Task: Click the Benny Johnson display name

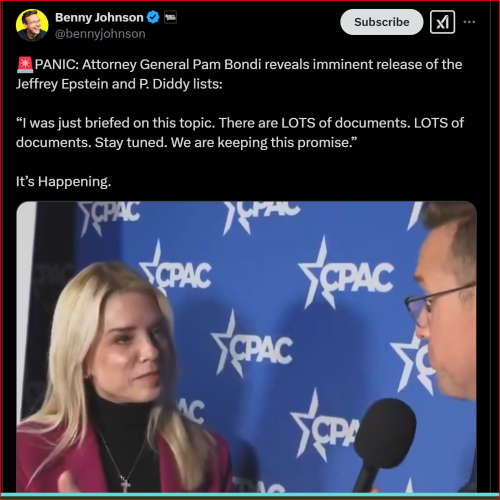Action: tap(99, 17)
